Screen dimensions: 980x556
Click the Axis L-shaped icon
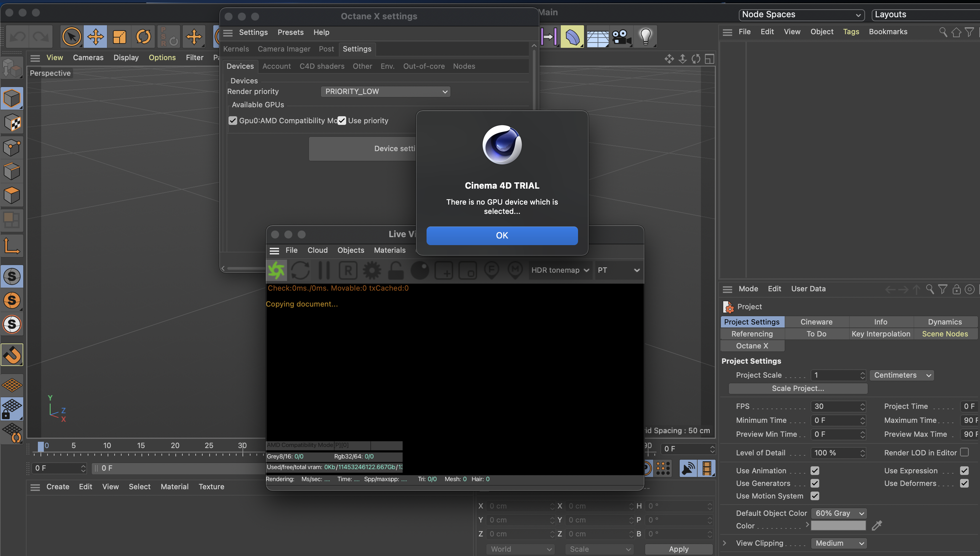12,246
